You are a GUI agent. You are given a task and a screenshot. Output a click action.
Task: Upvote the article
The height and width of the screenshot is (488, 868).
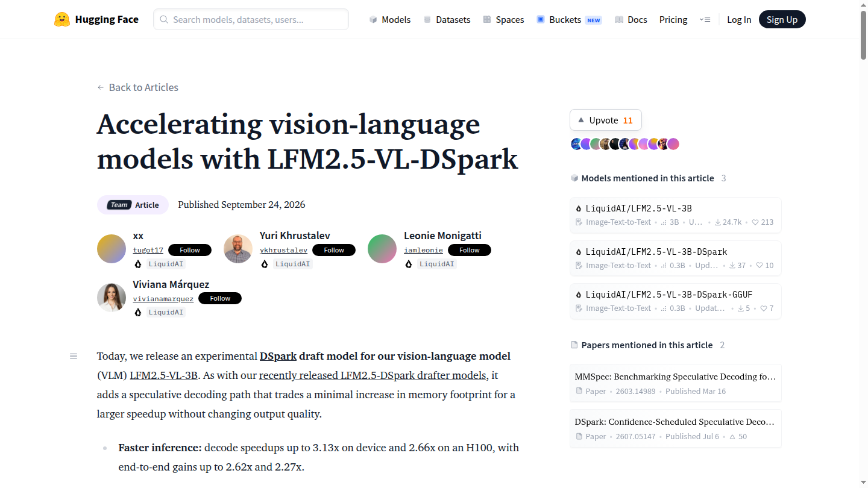(606, 120)
